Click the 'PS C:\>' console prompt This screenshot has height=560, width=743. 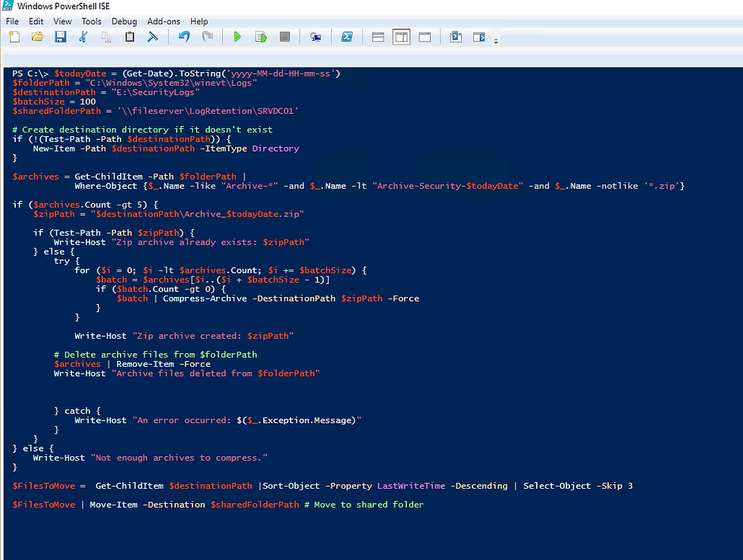(x=30, y=74)
